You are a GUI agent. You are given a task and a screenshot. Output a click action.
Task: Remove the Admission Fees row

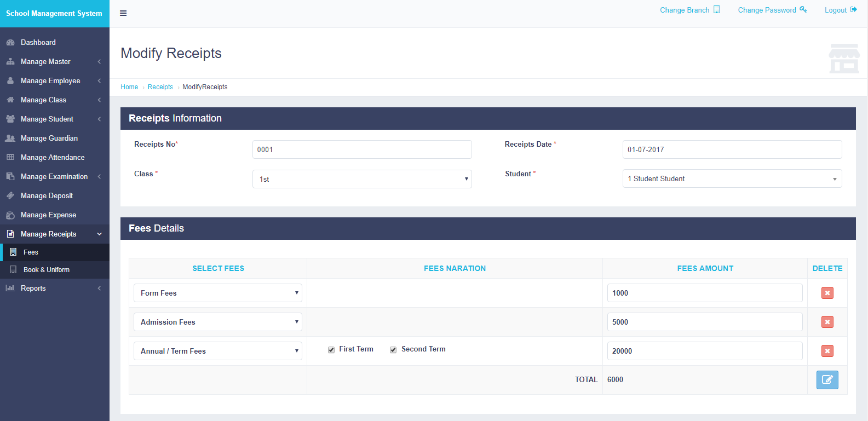[x=827, y=322]
